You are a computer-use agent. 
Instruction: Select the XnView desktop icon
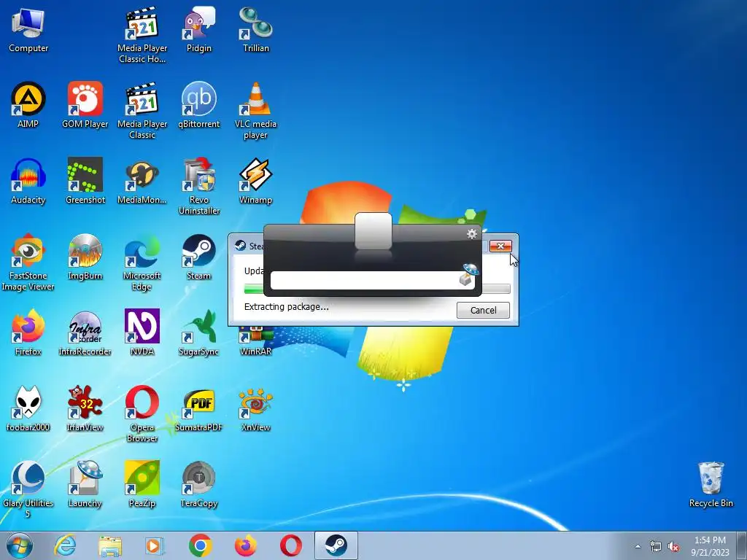coord(256,408)
